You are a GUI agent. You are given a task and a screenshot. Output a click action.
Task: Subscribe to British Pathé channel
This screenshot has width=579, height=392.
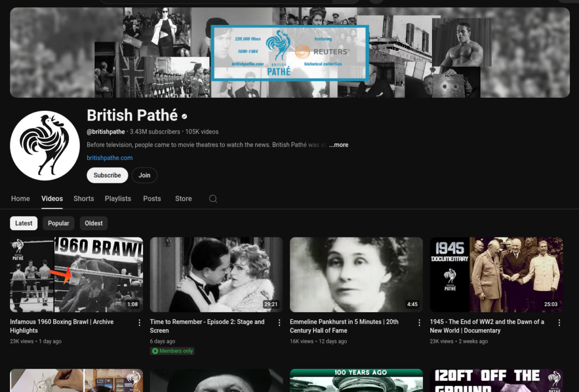tap(107, 175)
